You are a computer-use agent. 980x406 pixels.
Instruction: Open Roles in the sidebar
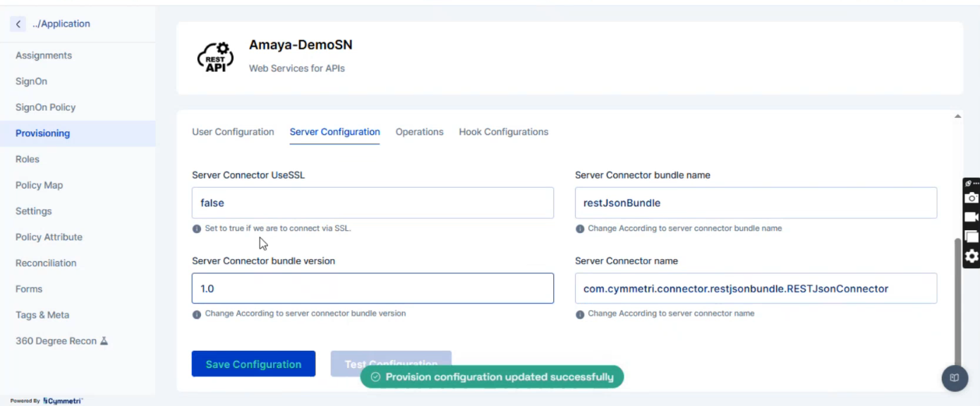point(28,159)
